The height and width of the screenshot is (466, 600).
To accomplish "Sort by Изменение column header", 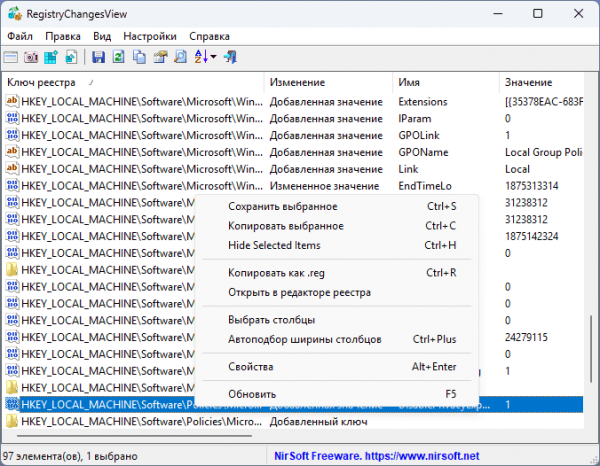I will (x=328, y=82).
